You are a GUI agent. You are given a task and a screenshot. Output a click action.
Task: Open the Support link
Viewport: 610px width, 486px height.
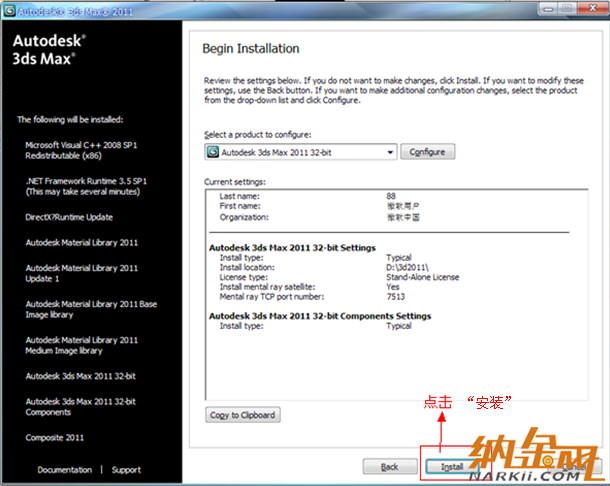[x=126, y=469]
